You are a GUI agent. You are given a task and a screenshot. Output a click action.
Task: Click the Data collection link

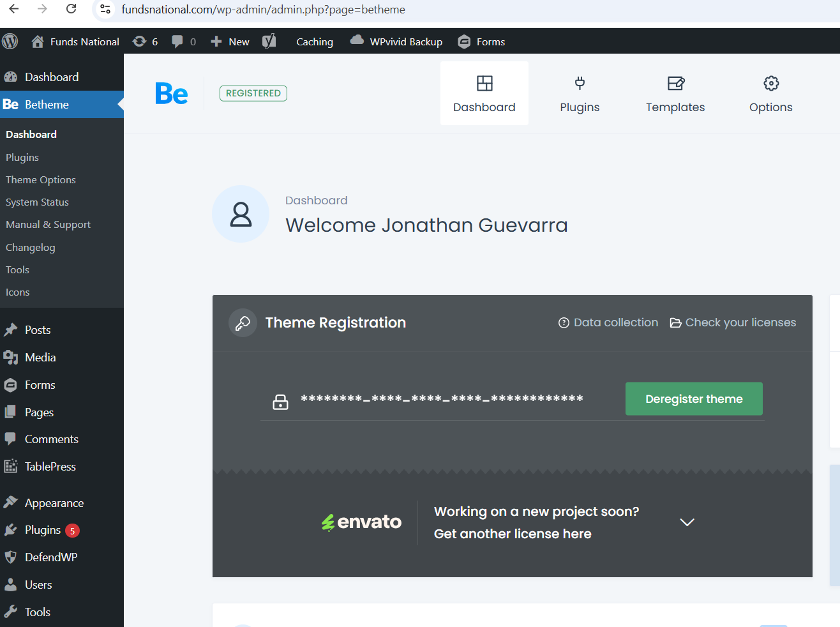pos(608,322)
